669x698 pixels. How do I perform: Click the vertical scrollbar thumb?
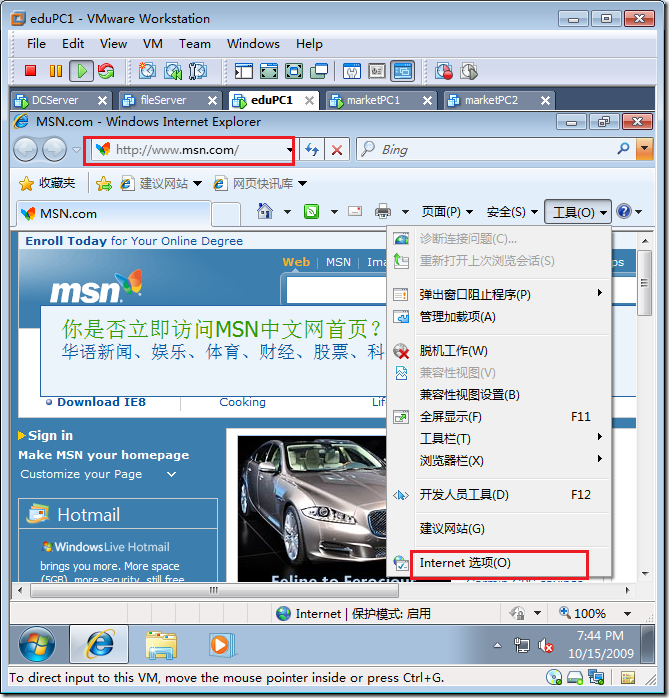644,283
